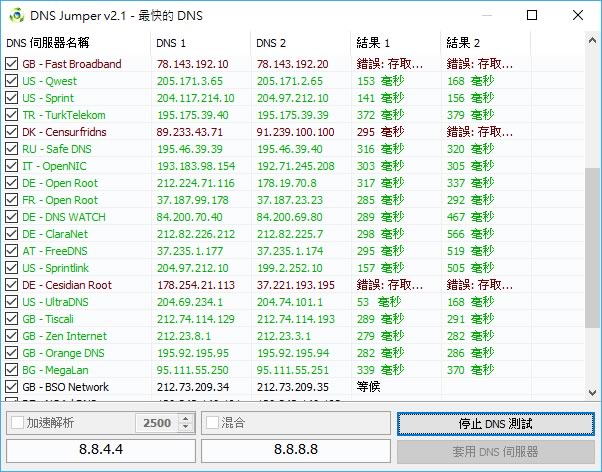Select the BG - MegaLan row name
Image resolution: width=602 pixels, height=472 pixels.
pos(55,370)
